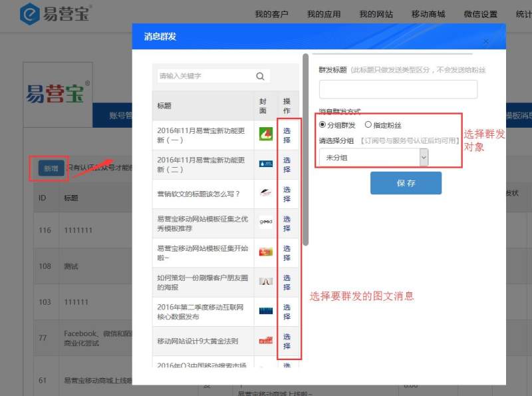Open 我的客户 in top navigation

(x=271, y=14)
